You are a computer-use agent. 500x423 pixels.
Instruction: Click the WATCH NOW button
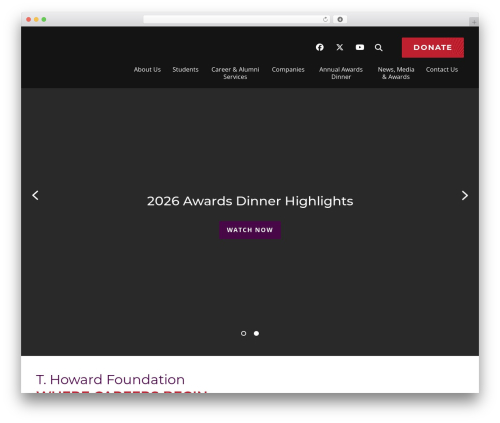pos(250,230)
